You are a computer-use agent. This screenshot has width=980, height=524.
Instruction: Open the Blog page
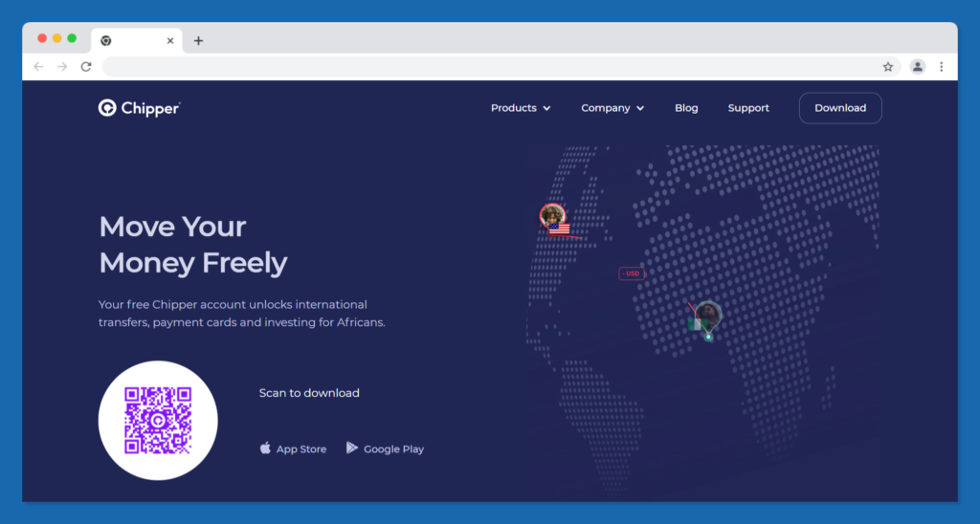tap(686, 108)
